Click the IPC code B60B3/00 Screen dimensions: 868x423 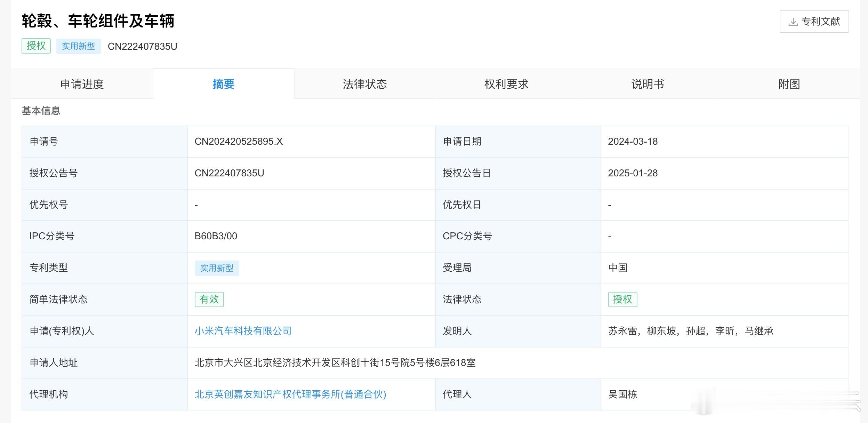coord(216,236)
